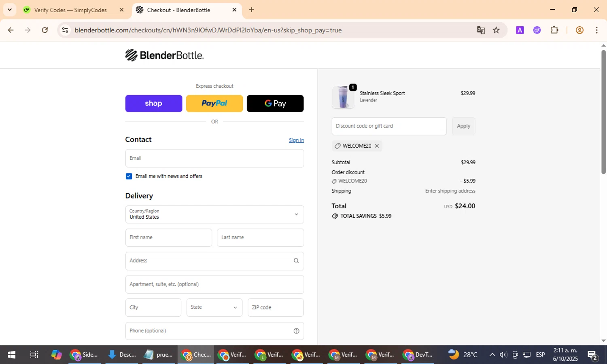This screenshot has height=364, width=607.
Task: Select the Checkout - BlenderBottle tab
Action: (178, 10)
